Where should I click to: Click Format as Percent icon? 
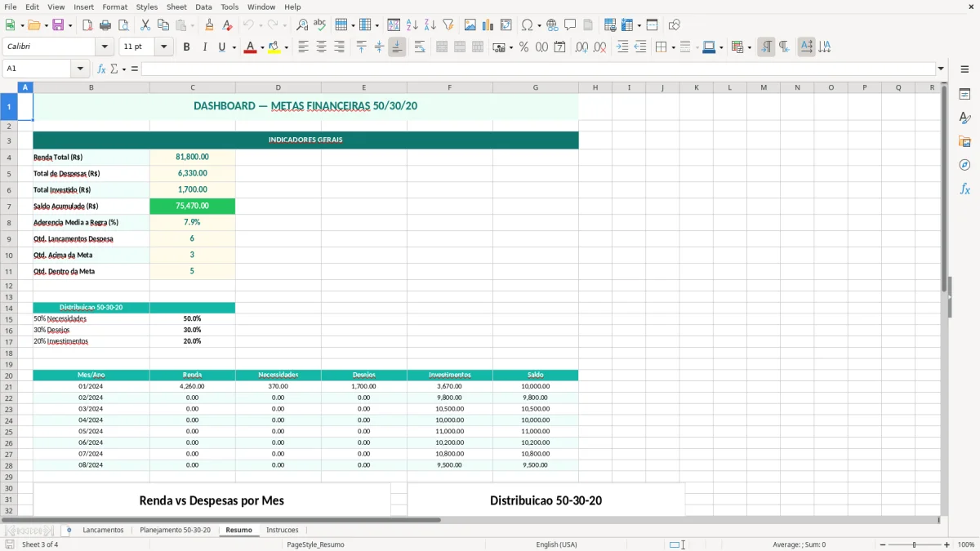tap(524, 47)
